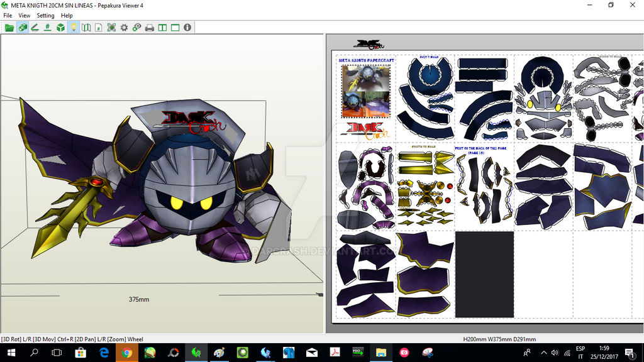Screen dimensions: 644x362
Task: Click the linked parts eye icon
Action: point(136,28)
